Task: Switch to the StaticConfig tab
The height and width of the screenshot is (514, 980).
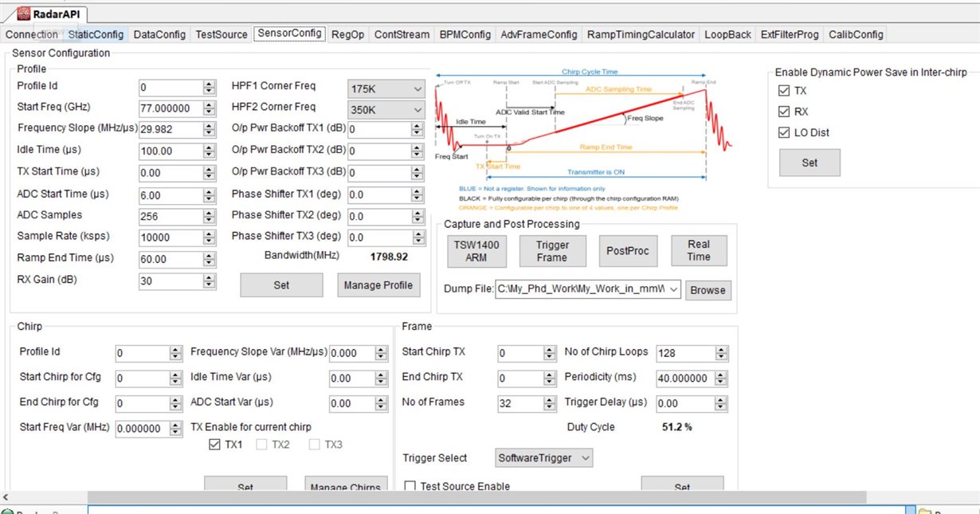Action: pos(96,34)
